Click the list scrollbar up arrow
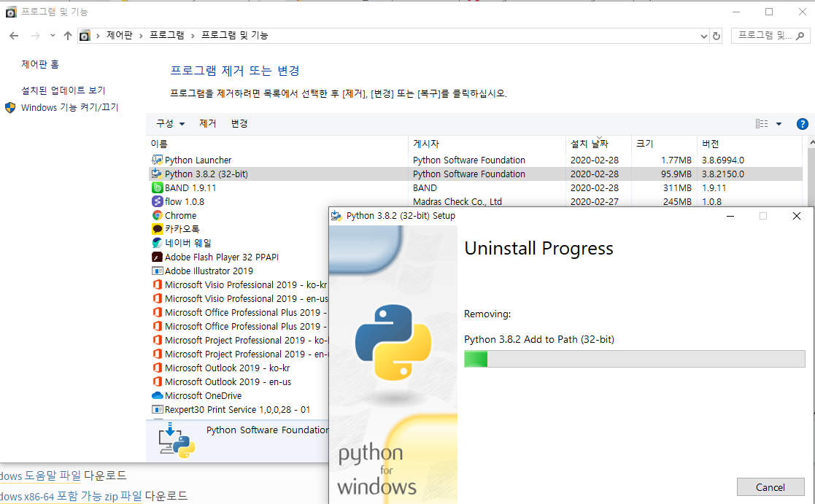The image size is (815, 504). 811,141
